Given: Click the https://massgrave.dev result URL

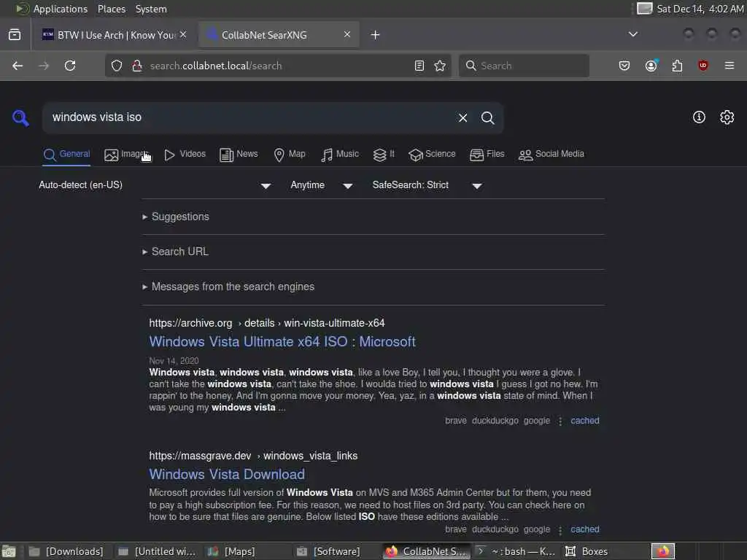Looking at the screenshot, I should click(x=253, y=456).
